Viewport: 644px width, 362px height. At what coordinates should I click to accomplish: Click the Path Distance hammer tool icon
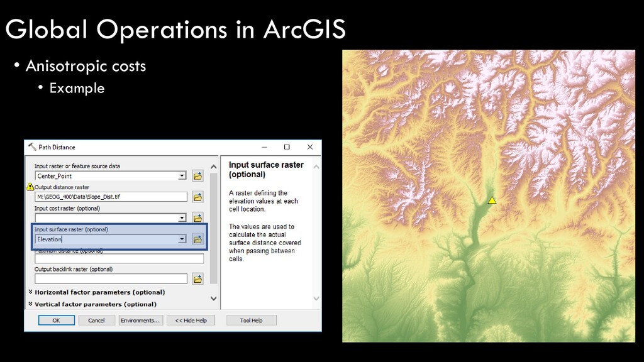click(32, 146)
